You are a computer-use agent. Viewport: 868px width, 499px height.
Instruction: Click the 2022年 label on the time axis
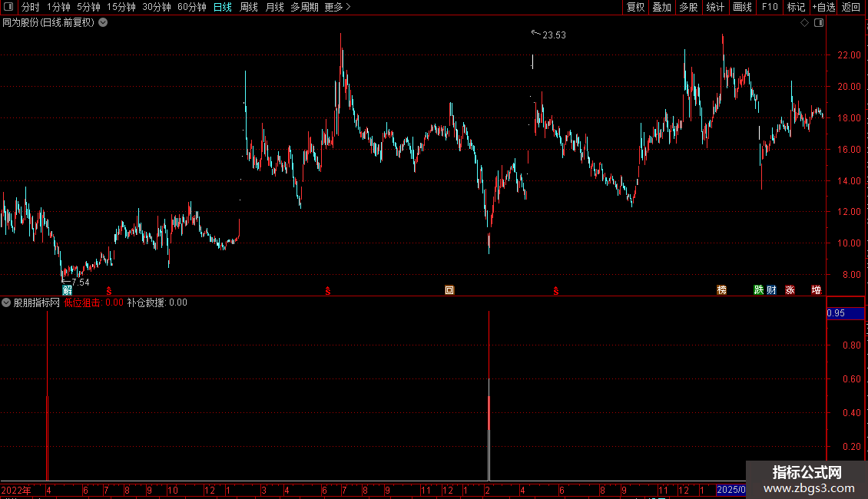coord(16,490)
